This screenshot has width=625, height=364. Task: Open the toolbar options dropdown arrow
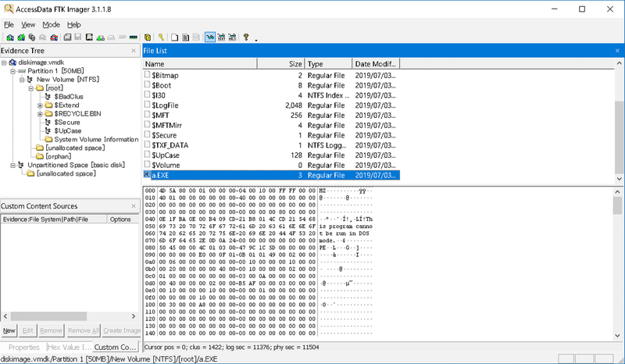pos(256,40)
